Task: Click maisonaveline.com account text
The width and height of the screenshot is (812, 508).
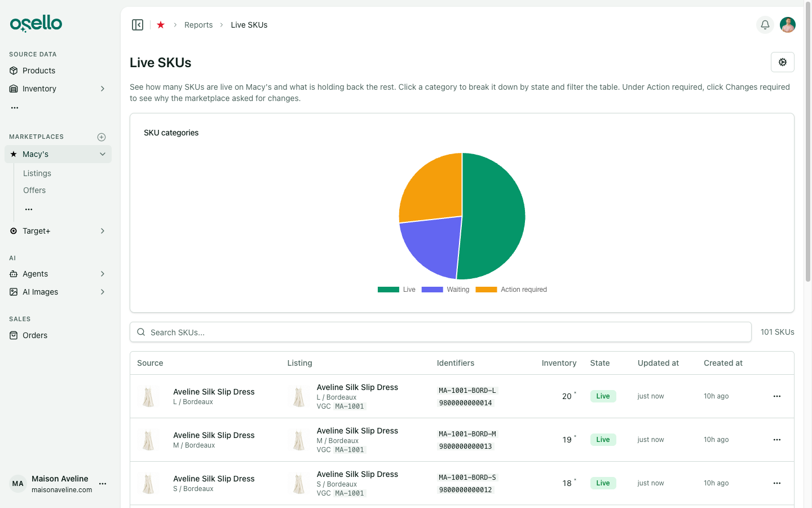Action: point(62,490)
